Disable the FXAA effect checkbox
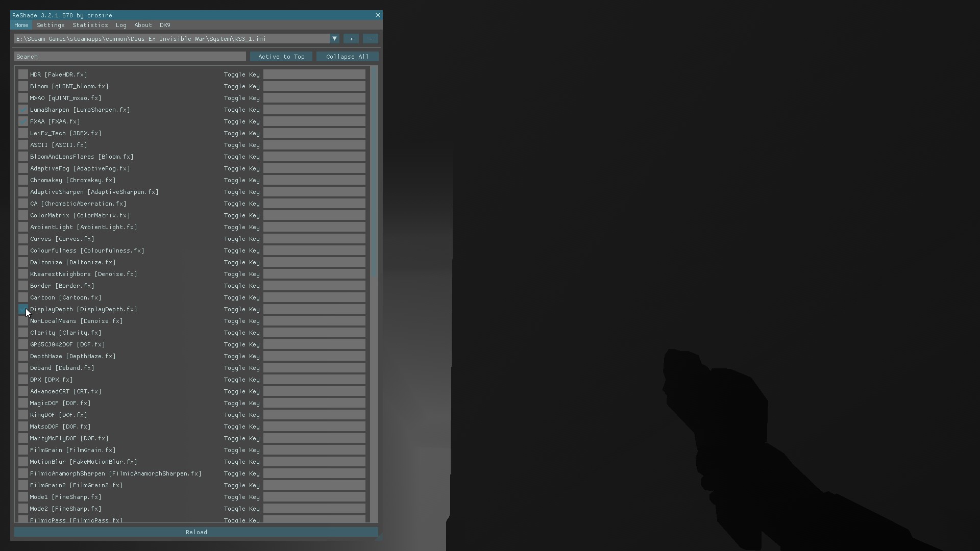This screenshot has height=551, width=980. [x=23, y=121]
